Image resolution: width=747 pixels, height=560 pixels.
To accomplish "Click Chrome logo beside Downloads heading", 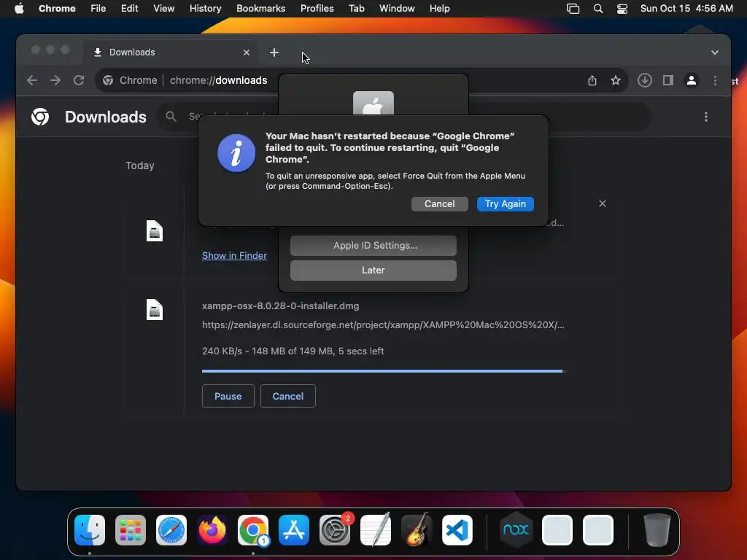I will [40, 117].
